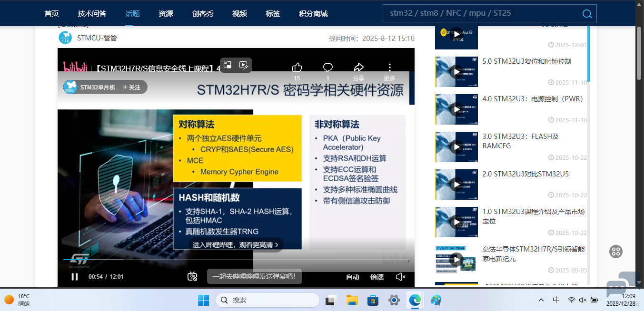Click the 一起去哔哩哔哩发送弹幕吧 input box

click(255, 276)
